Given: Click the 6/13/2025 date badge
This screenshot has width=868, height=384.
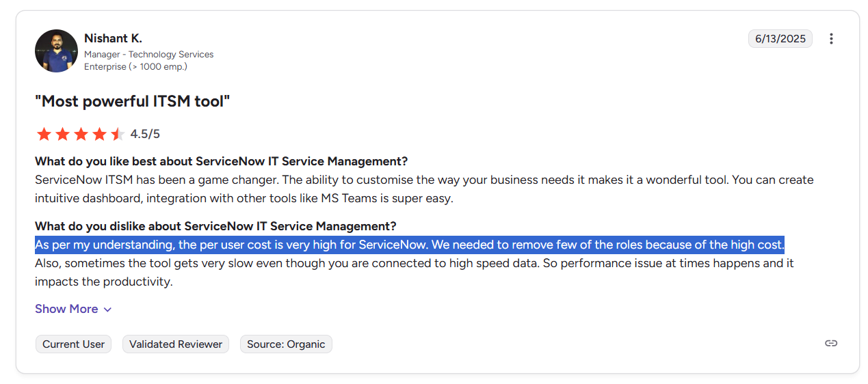Looking at the screenshot, I should click(780, 39).
